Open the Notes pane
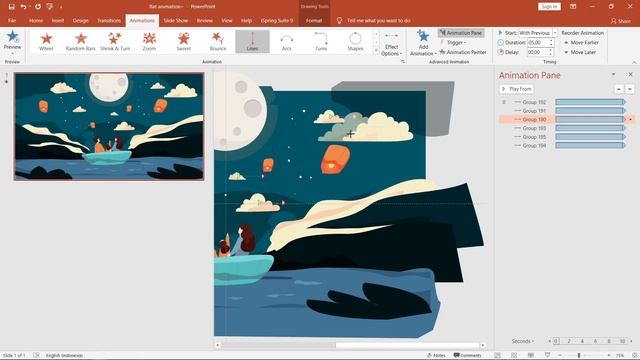Screen dimensions: 640x360 [436, 355]
